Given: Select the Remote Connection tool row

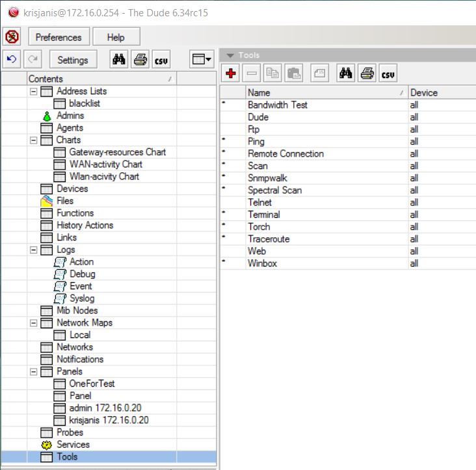Looking at the screenshot, I should tap(348, 153).
